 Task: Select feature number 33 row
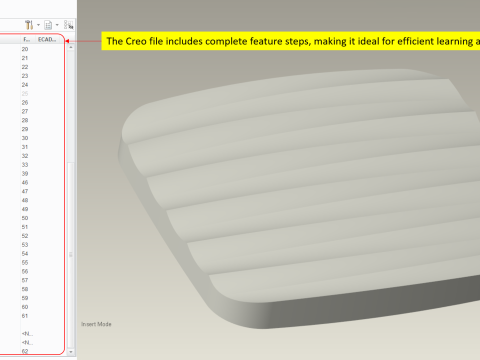pos(25,165)
